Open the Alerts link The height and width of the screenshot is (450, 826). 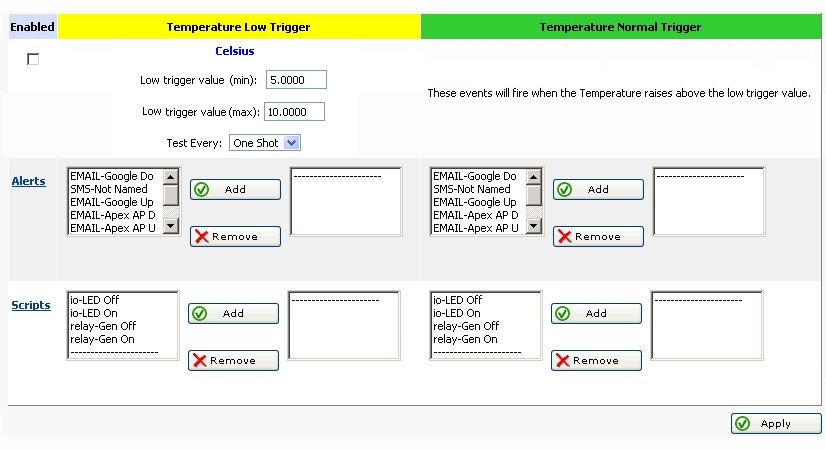tap(28, 181)
